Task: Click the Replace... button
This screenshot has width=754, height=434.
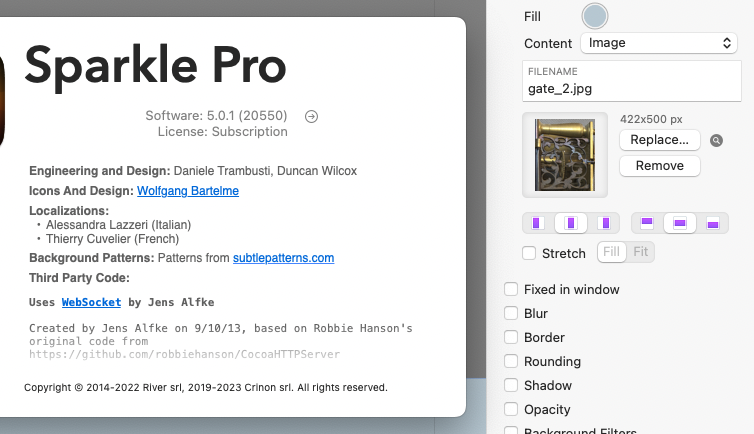Action: (x=659, y=140)
